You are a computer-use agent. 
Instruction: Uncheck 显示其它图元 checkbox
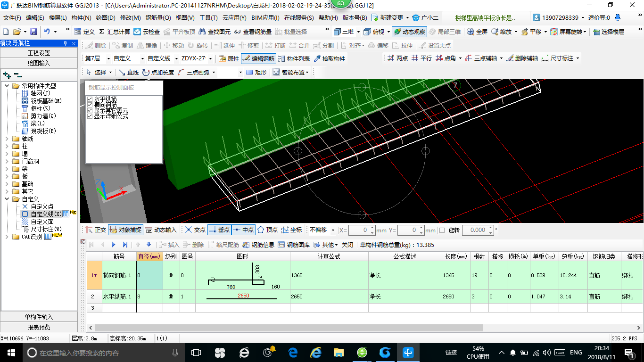[x=90, y=110]
